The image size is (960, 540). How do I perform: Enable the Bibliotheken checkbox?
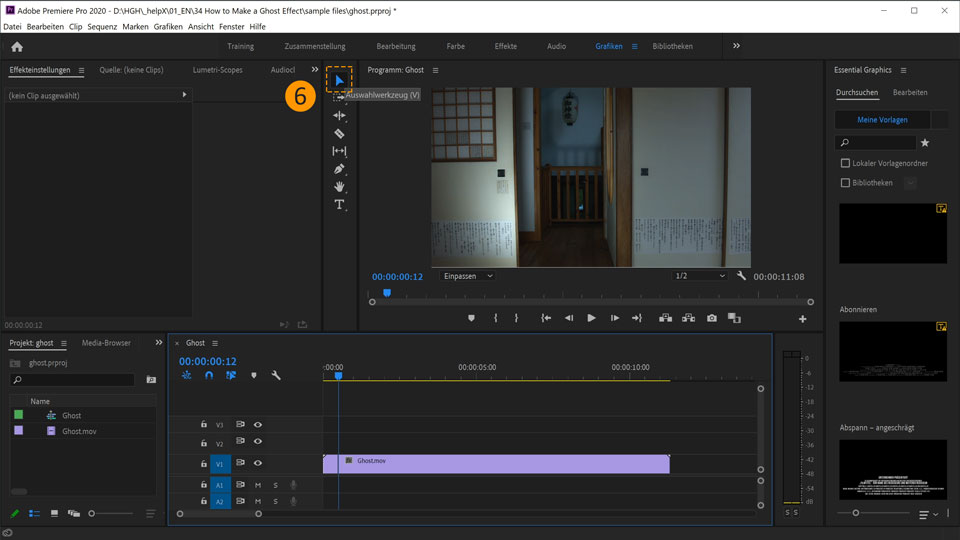(x=845, y=183)
